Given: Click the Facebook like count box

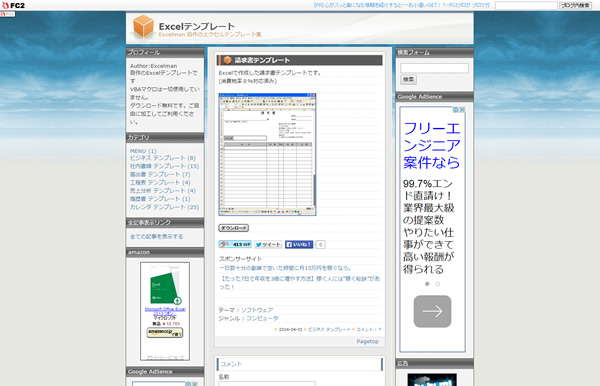Looking at the screenshot, I should click(320, 244).
